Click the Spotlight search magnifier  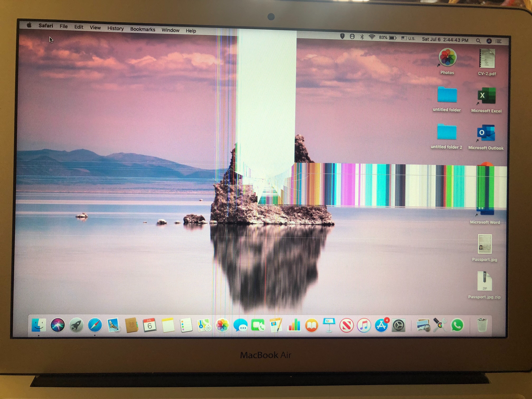click(478, 41)
